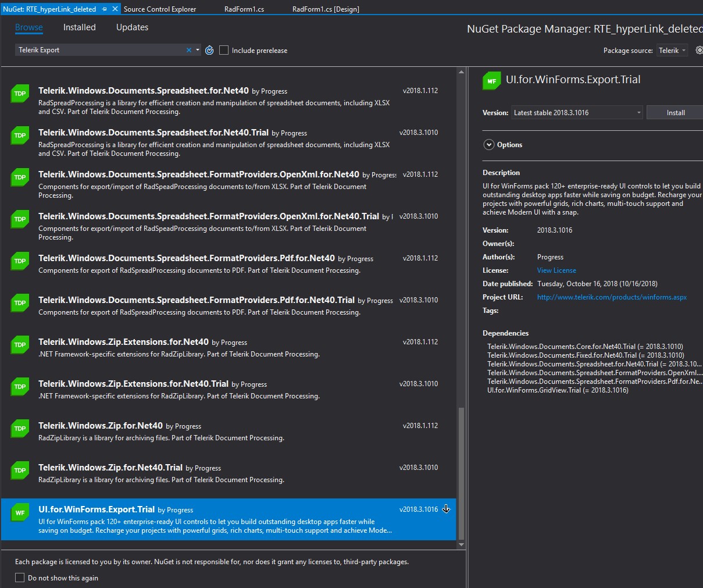Click scroll up arrow of package list
The width and height of the screenshot is (703, 588).
pos(462,72)
